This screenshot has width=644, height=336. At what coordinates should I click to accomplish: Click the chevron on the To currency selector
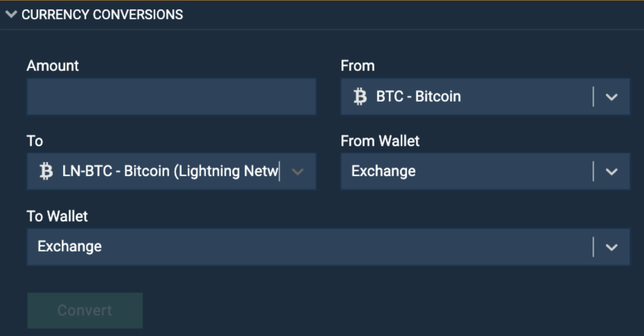click(298, 172)
